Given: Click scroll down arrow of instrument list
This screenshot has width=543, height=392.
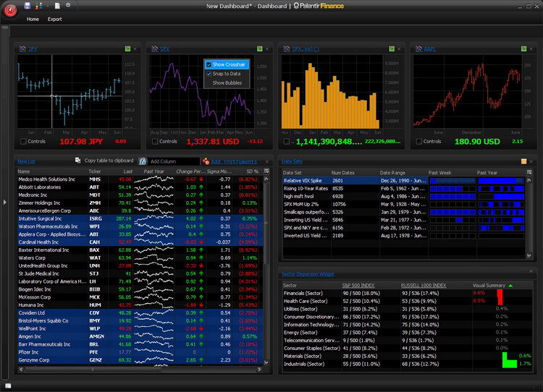Looking at the screenshot, I should (x=266, y=362).
